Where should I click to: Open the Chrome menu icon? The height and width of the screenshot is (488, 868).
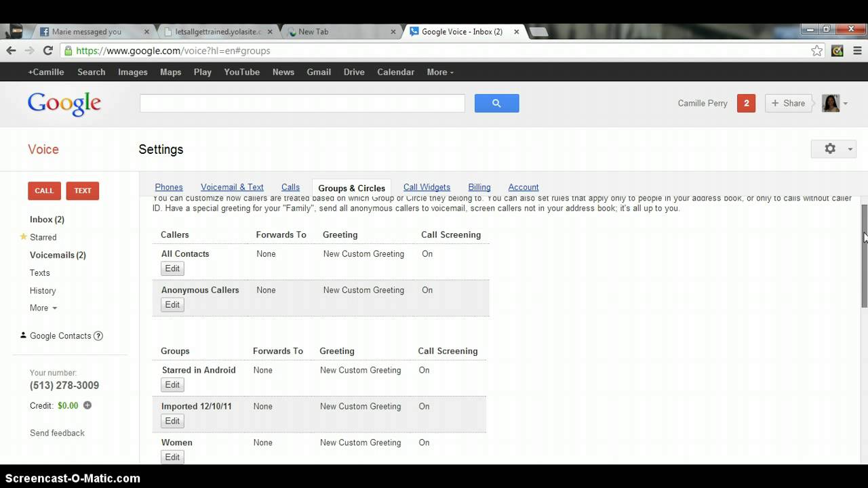(x=857, y=51)
